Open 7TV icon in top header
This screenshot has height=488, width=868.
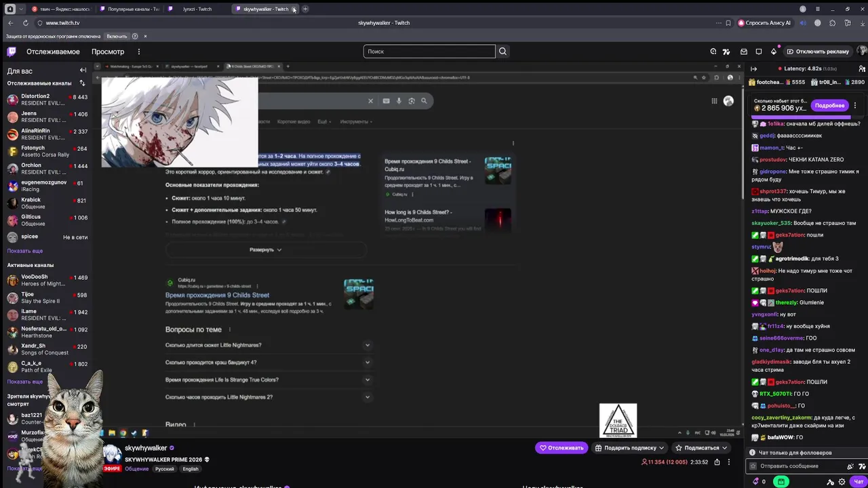(726, 52)
